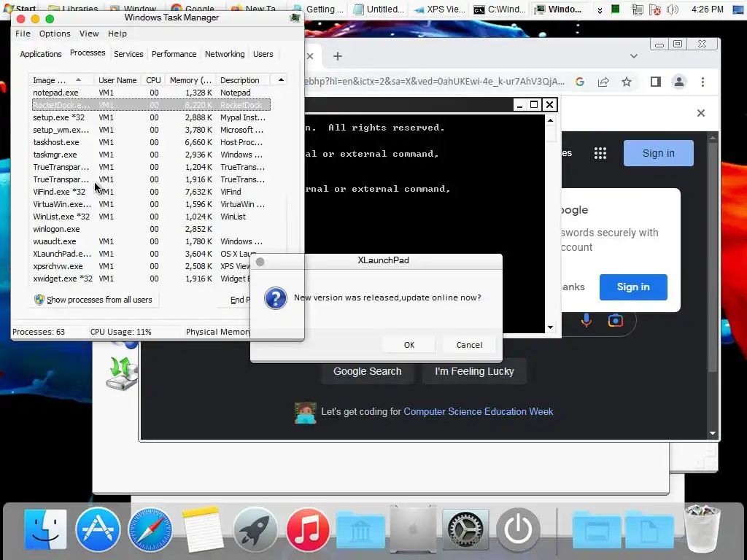This screenshot has width=747, height=560.
Task: Close the Google sign-in popup X
Action: click(701, 113)
